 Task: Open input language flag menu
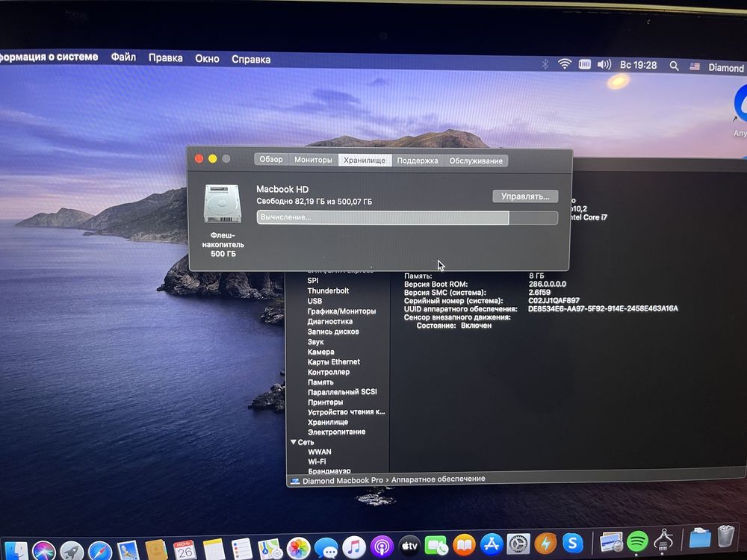695,66
